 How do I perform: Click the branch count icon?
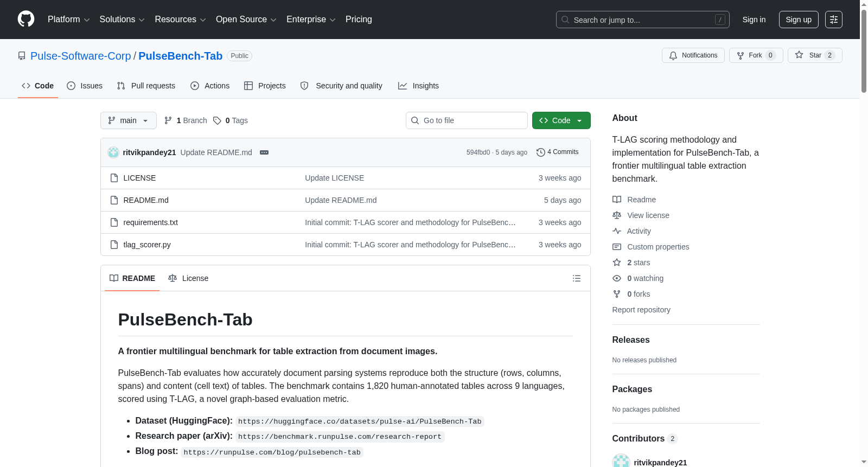click(168, 120)
